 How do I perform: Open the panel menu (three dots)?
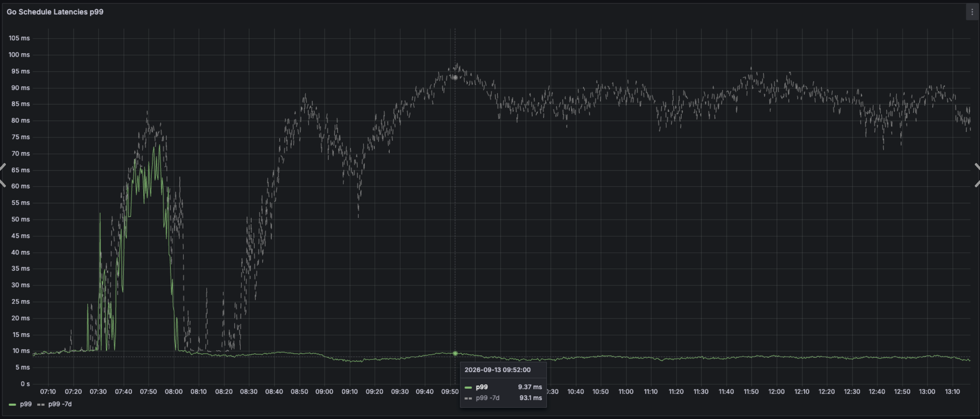(972, 12)
